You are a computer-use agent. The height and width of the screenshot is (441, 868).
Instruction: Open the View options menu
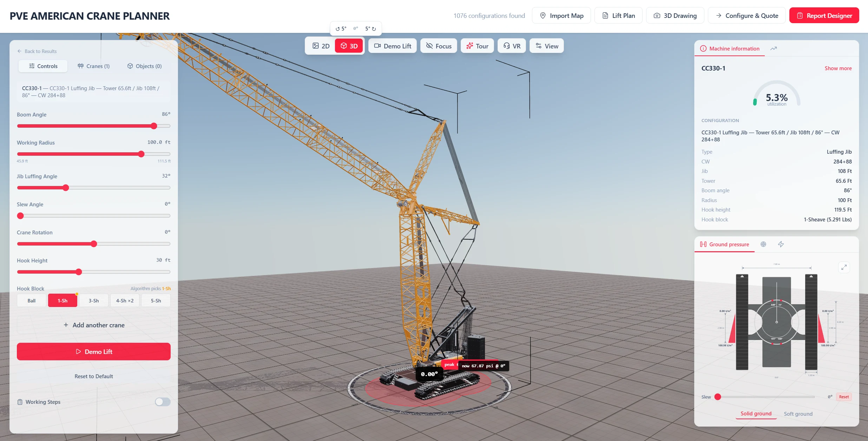click(x=547, y=46)
